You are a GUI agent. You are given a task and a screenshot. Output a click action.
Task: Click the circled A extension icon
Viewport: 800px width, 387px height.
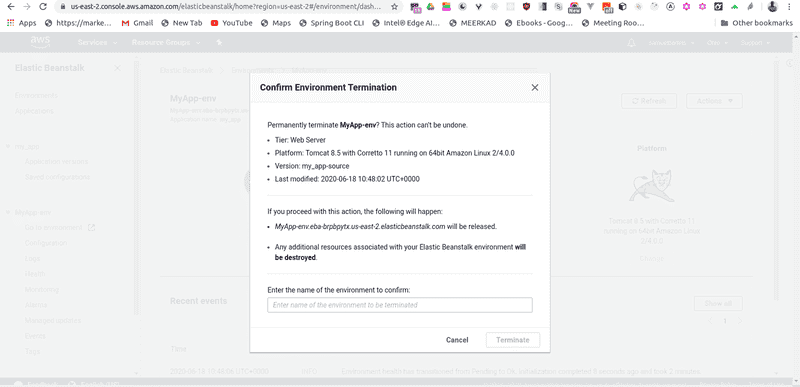coord(671,7)
